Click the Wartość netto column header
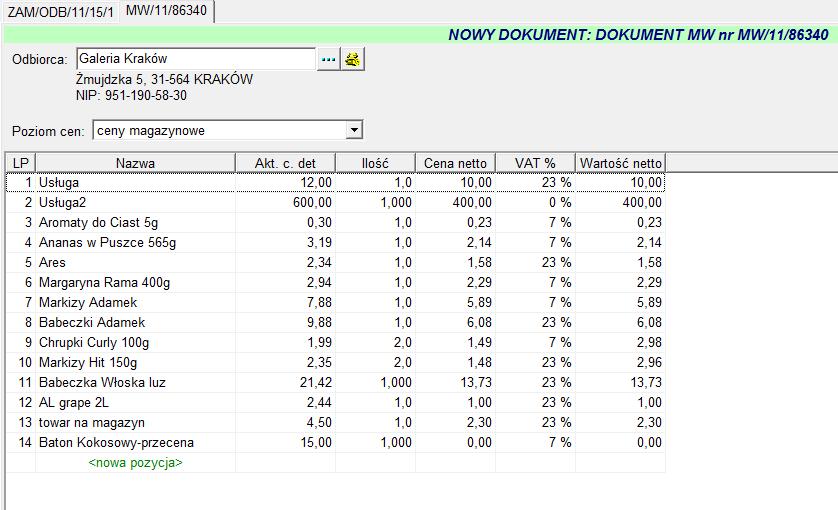 620,163
